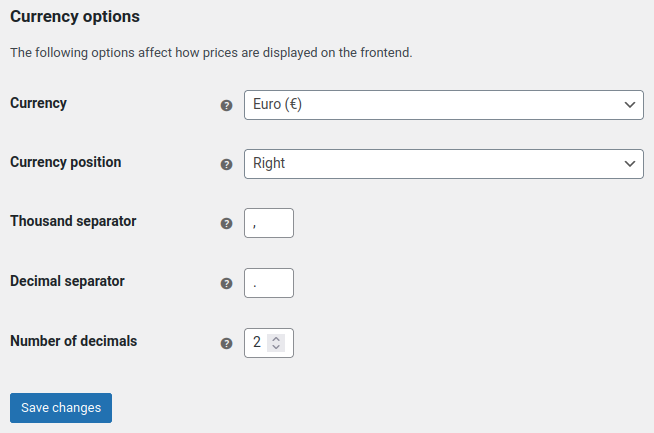Open the Currency dropdown showing Euro (€)
This screenshot has width=654, height=433.
(x=444, y=105)
